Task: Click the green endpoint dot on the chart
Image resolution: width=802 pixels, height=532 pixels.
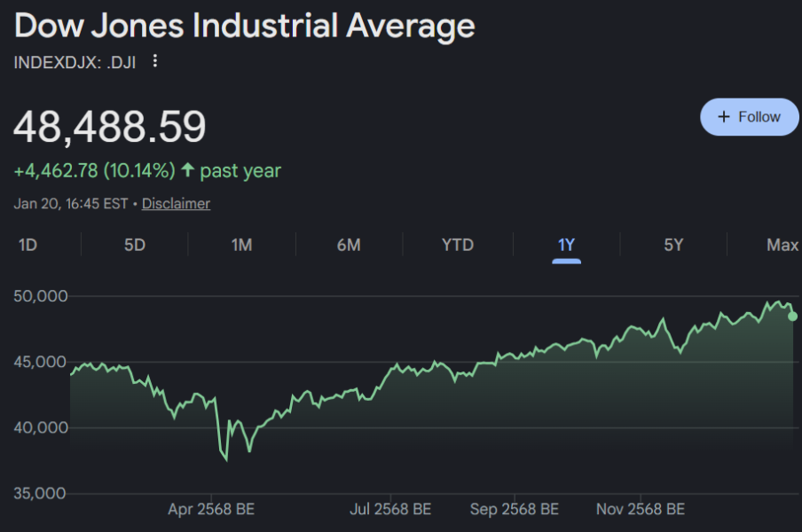Action: click(x=792, y=316)
